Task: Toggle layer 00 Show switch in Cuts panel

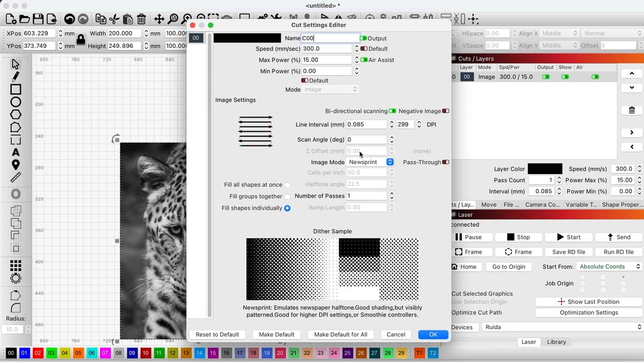Action: coord(565,77)
